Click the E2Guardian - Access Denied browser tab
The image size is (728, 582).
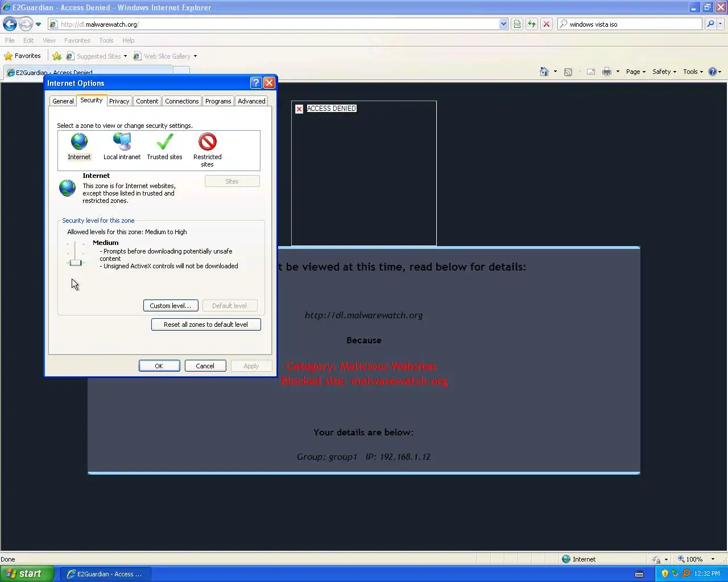click(88, 72)
